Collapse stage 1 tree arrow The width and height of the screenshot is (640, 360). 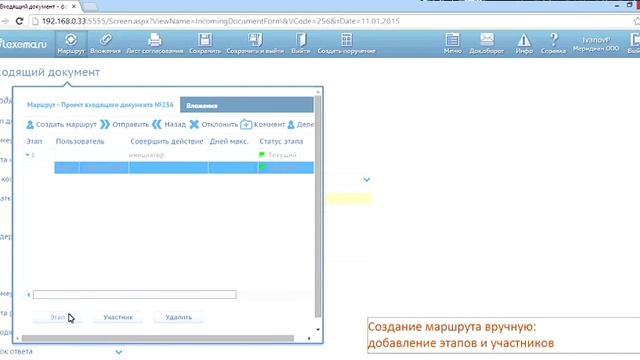(x=27, y=155)
